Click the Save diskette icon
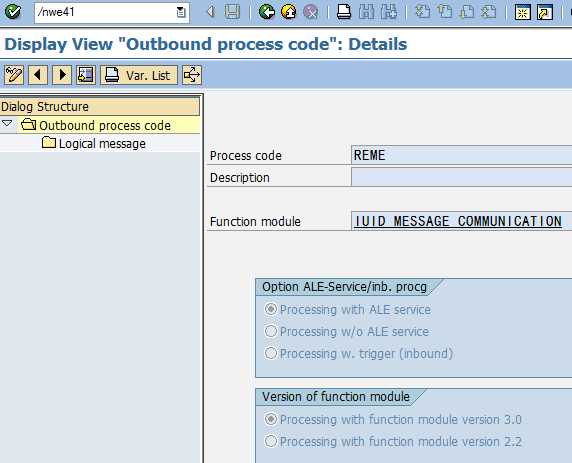The image size is (572, 463). [232, 12]
